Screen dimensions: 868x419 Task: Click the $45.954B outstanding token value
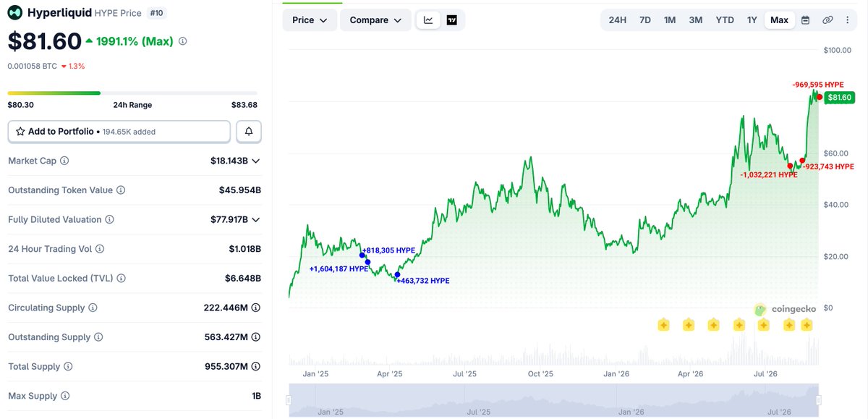[x=240, y=190]
